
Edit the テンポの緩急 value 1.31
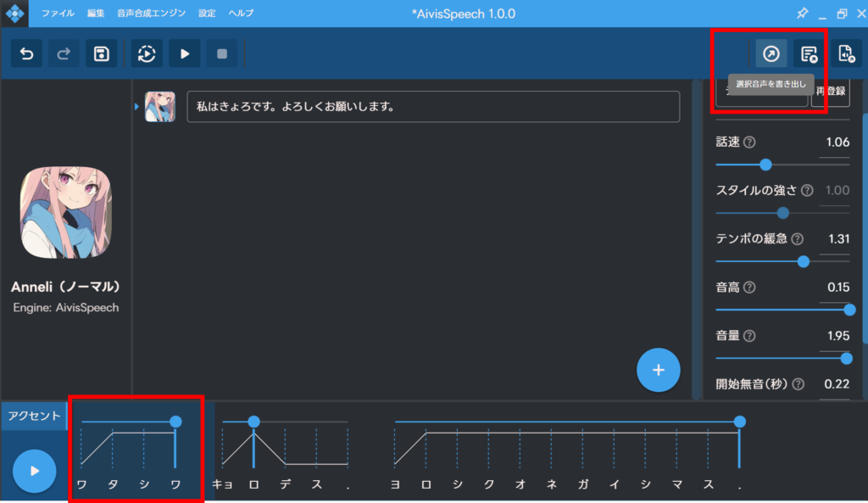838,238
